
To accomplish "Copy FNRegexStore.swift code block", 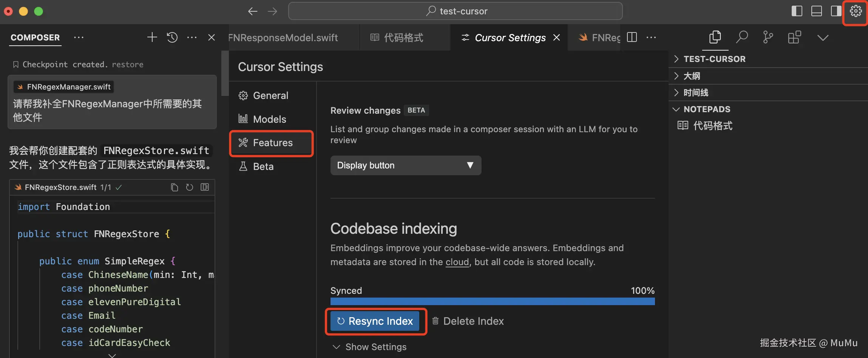I will point(174,187).
